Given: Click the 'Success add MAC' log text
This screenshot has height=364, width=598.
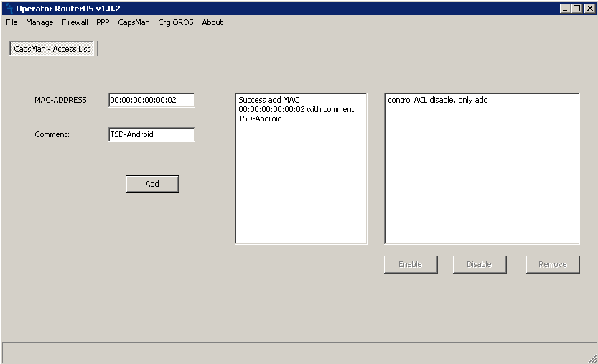Looking at the screenshot, I should pyautogui.click(x=268, y=100).
